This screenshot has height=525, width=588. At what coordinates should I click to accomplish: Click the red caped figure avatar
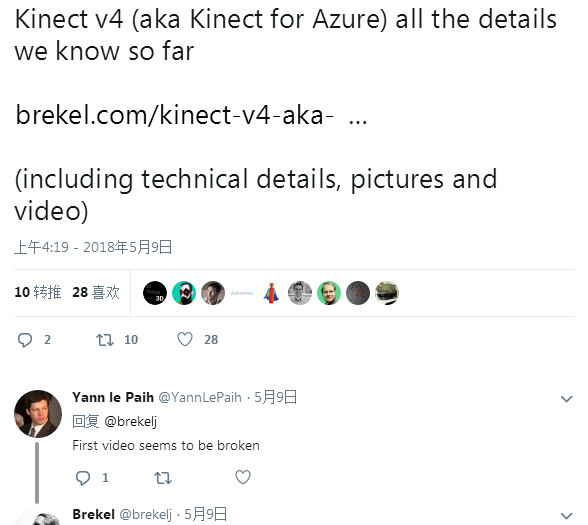[x=271, y=293]
